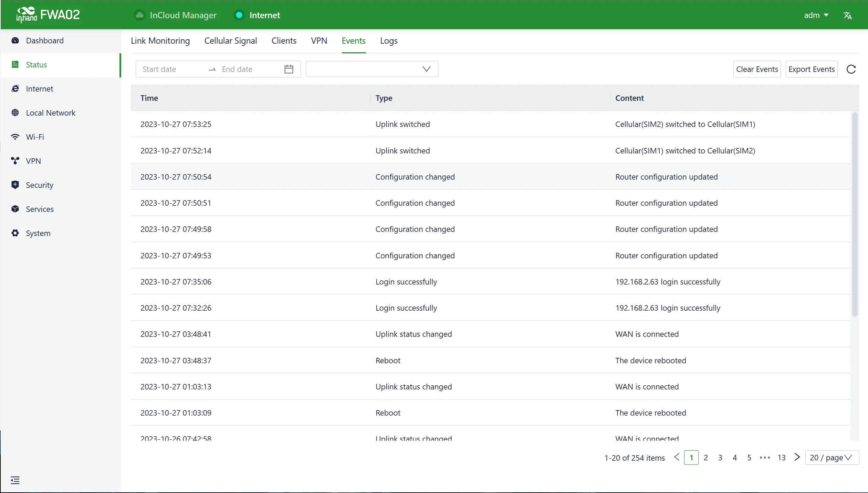Change the 20 / page size selector

832,458
